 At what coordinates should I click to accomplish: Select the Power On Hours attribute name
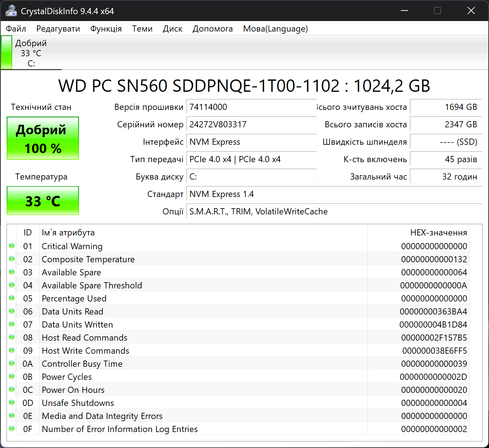73,390
